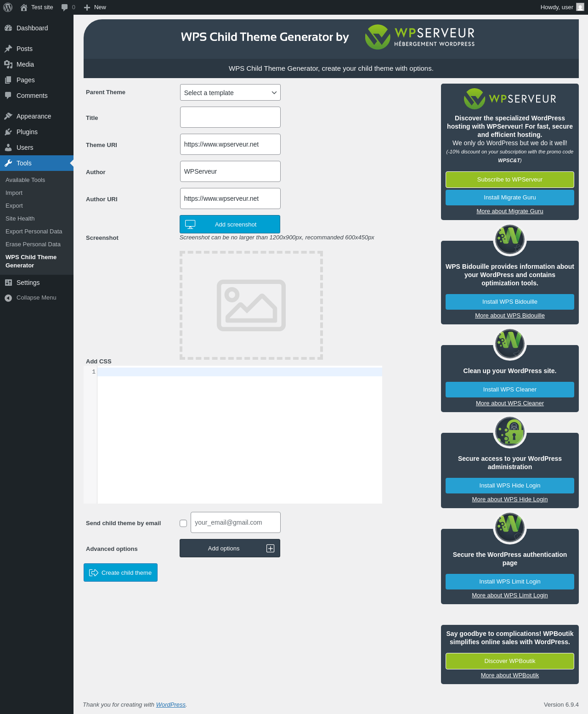Click the WPS Bidouille round badge icon
The image size is (588, 714).
(510, 239)
